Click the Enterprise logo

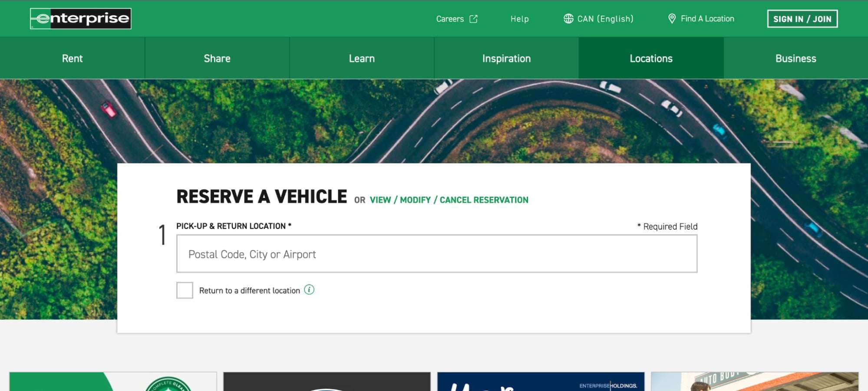(81, 19)
